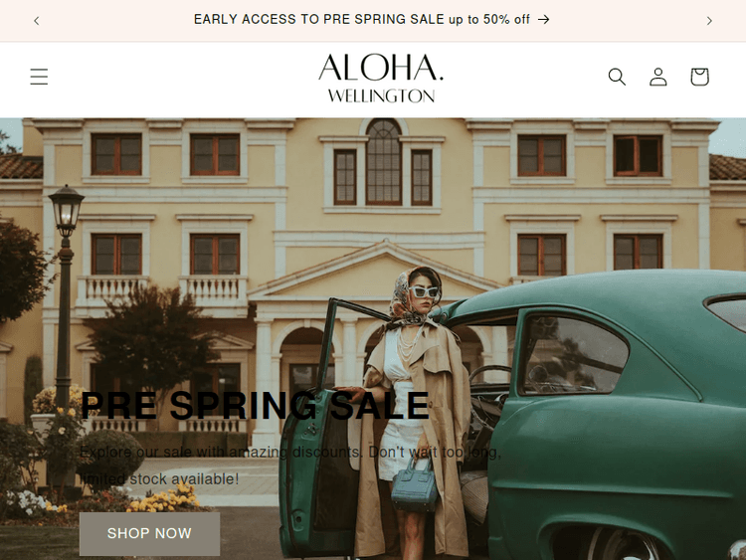The height and width of the screenshot is (560, 746).
Task: Open the hamburger navigation menu
Action: (39, 77)
